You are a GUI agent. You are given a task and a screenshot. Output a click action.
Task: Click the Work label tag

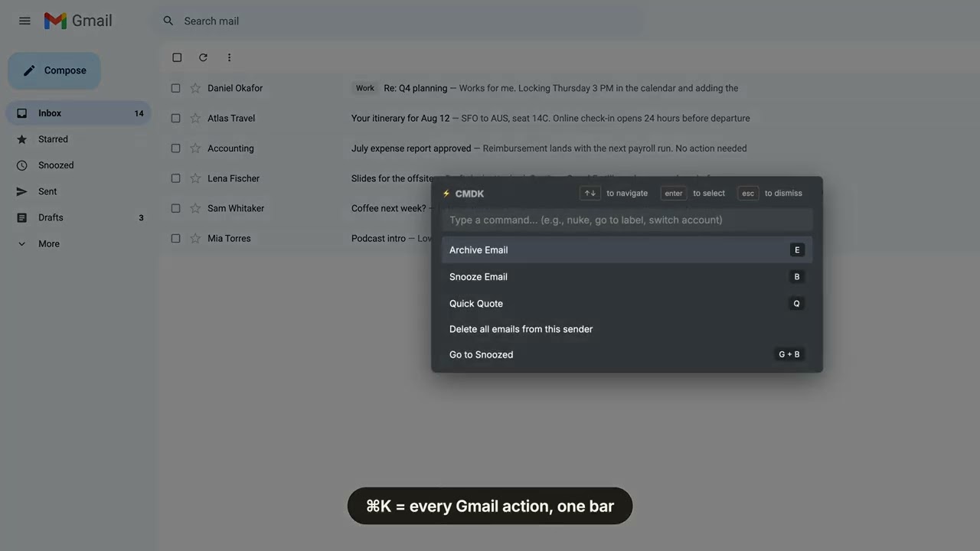365,88
